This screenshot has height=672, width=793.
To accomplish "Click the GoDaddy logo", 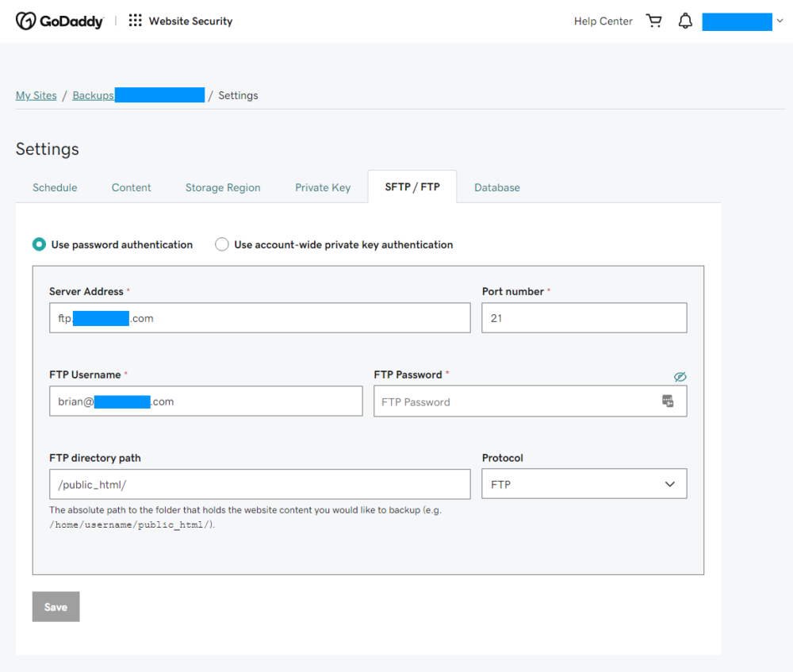I will 59,21.
